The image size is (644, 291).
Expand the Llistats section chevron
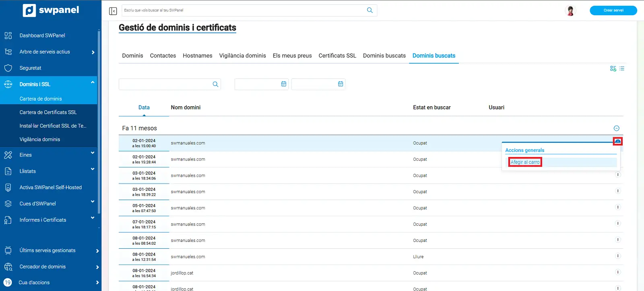pos(93,169)
